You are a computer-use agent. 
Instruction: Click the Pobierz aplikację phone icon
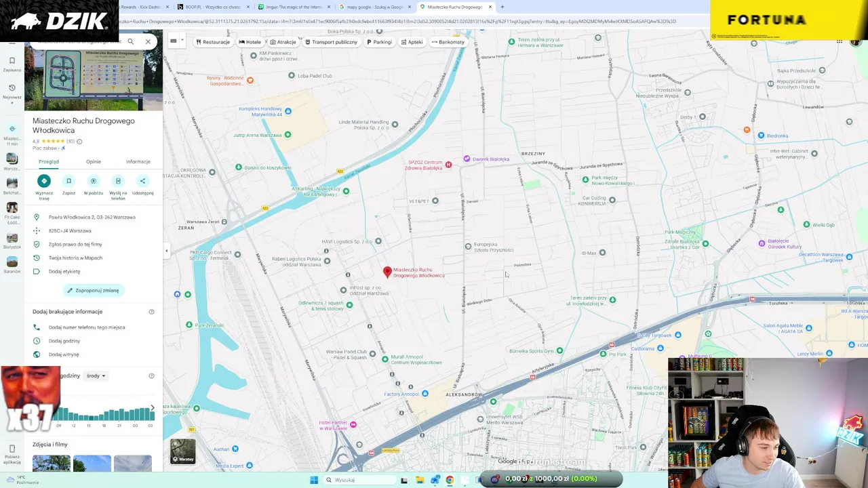pos(12,449)
